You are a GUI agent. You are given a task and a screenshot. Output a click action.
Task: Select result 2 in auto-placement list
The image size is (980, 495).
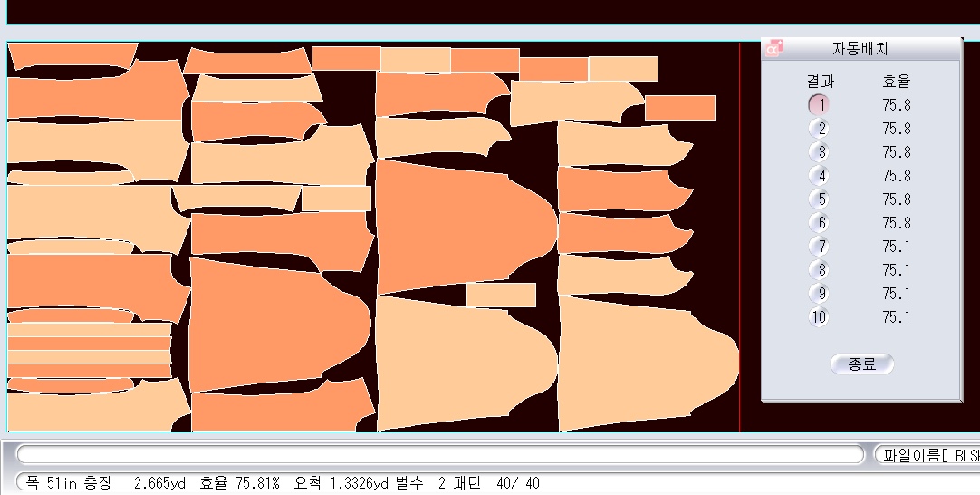pos(819,129)
